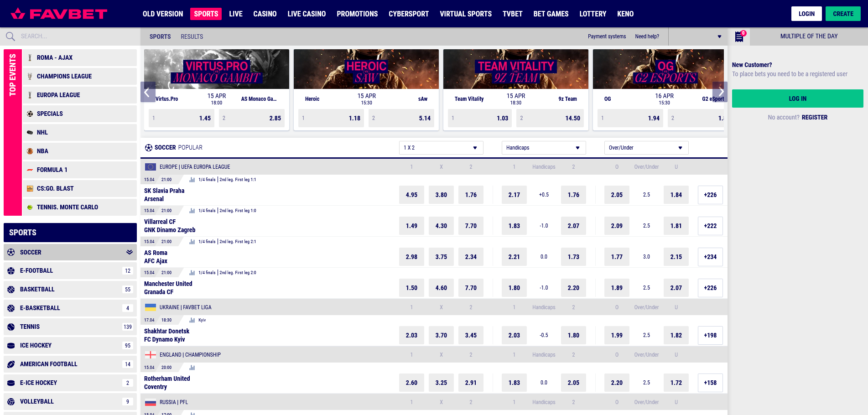Open the Promotions menu item

pyautogui.click(x=357, y=14)
